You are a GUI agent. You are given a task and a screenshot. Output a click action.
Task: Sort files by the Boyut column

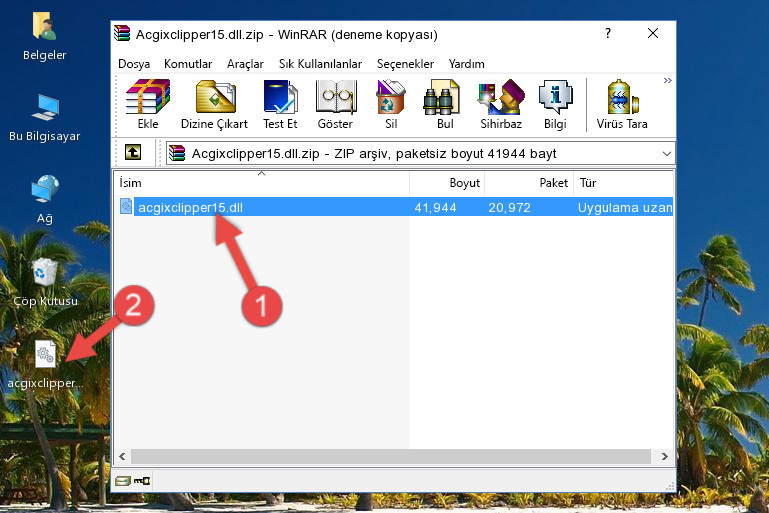pyautogui.click(x=447, y=183)
